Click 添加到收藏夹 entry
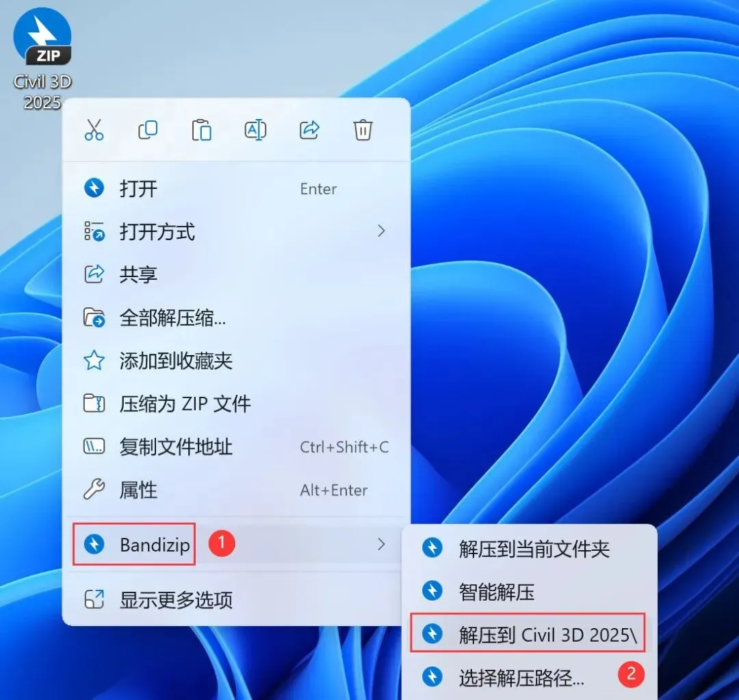Viewport: 739px width, 700px height. pyautogui.click(x=236, y=361)
